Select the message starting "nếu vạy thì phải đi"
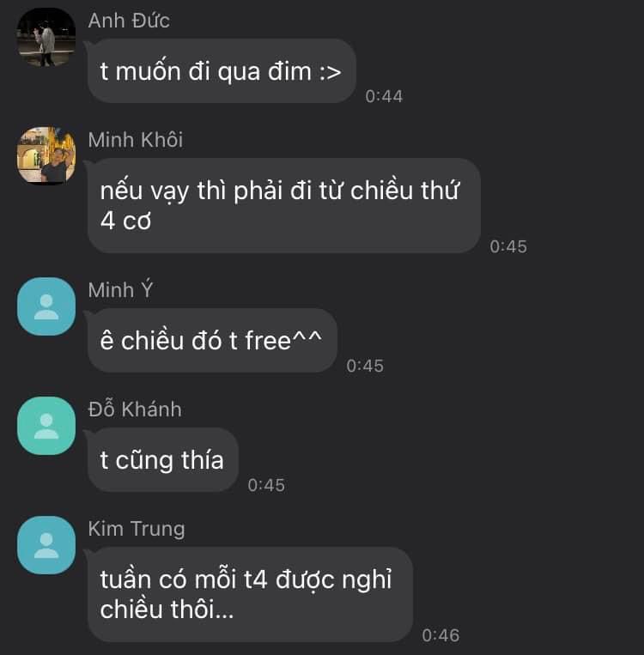The image size is (644, 655). click(283, 205)
